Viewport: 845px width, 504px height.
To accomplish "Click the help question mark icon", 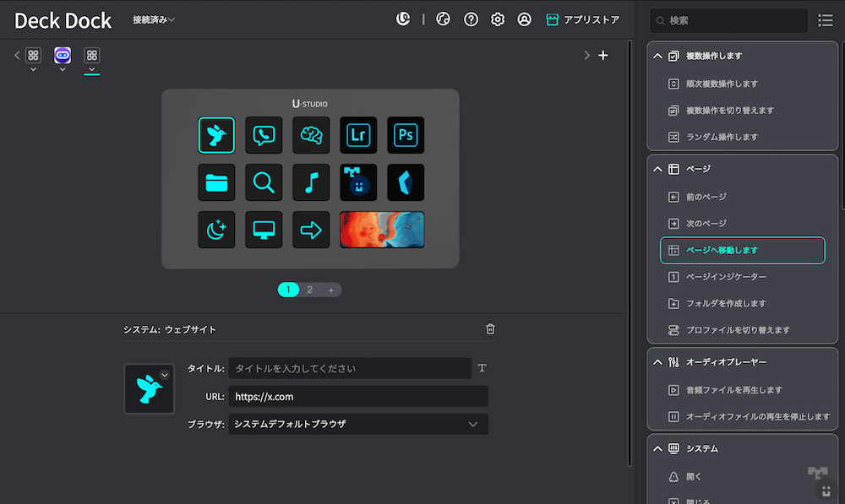I will coord(471,19).
